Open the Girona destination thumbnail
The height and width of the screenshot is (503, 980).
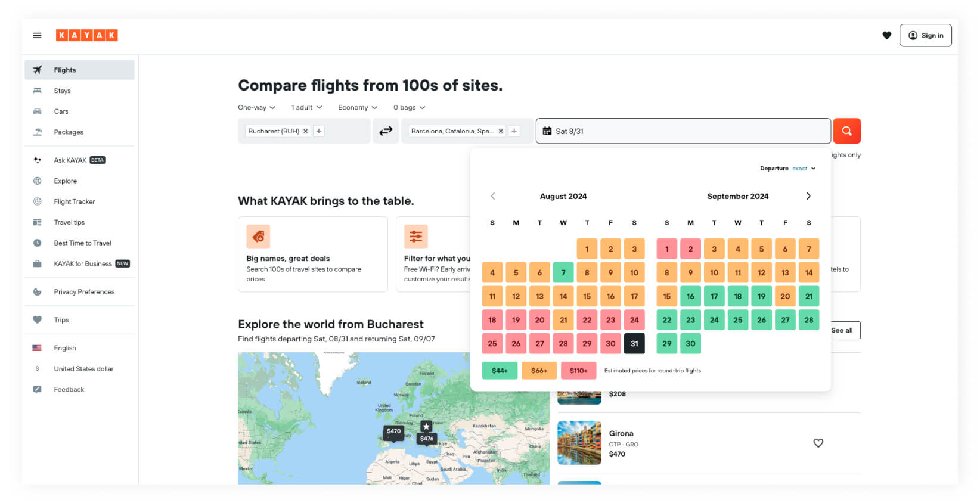(x=579, y=443)
